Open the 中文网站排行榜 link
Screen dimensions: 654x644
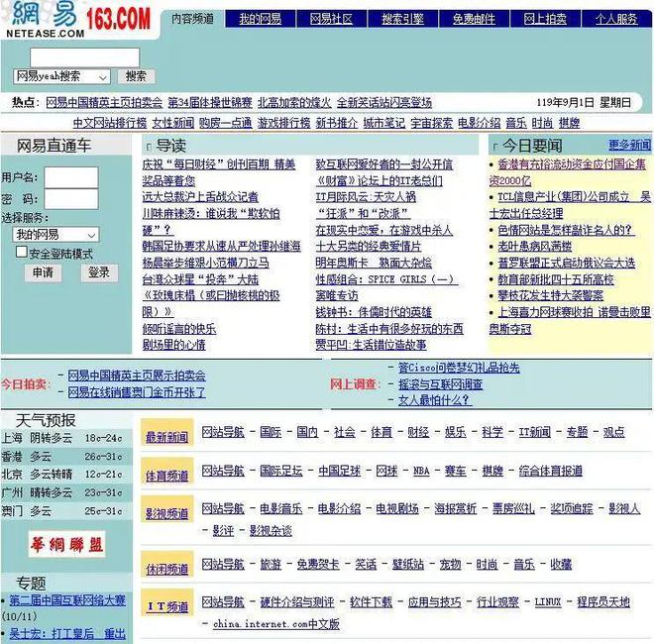pos(110,123)
